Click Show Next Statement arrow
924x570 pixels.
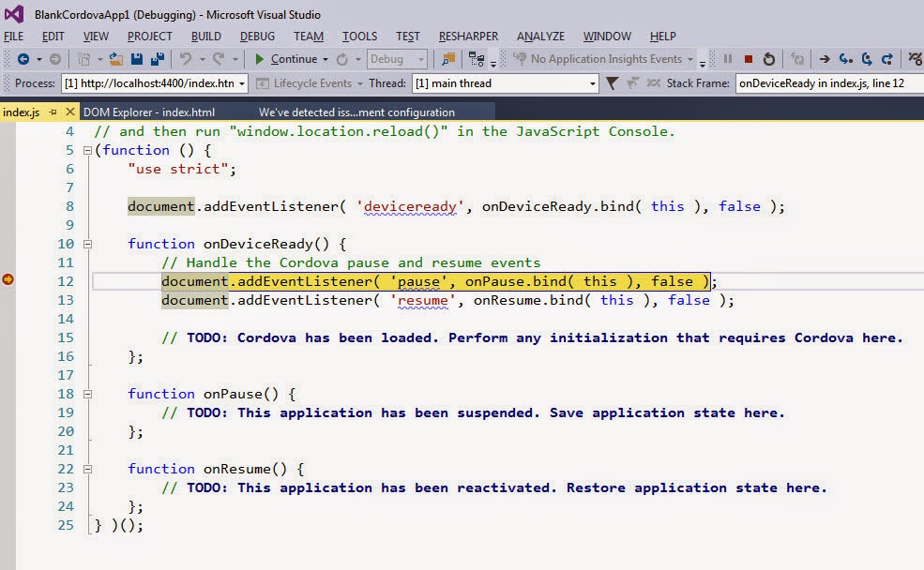(825, 59)
